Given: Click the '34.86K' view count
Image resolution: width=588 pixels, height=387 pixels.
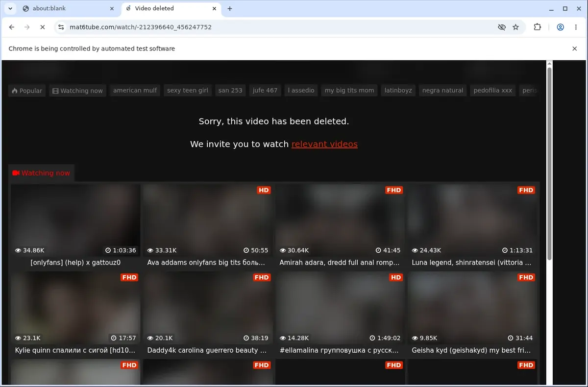Looking at the screenshot, I should 29,250.
